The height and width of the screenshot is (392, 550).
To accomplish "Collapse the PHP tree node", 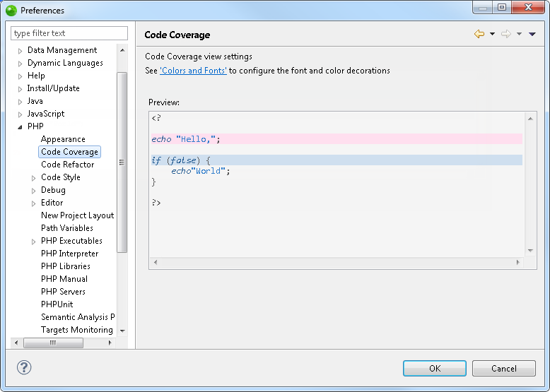I will 20,127.
